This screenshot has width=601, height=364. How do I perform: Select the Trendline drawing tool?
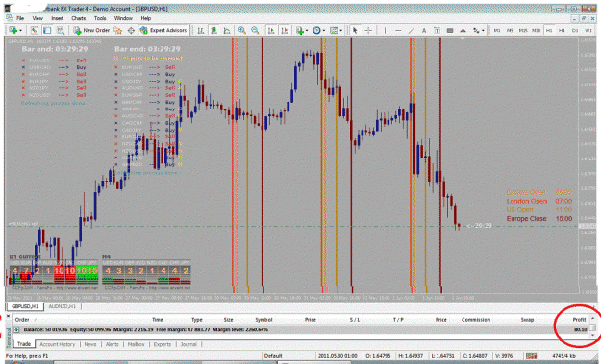click(412, 30)
